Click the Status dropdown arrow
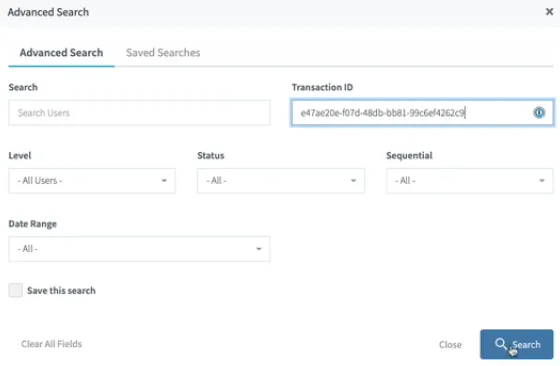The height and width of the screenshot is (366, 560). coord(353,181)
